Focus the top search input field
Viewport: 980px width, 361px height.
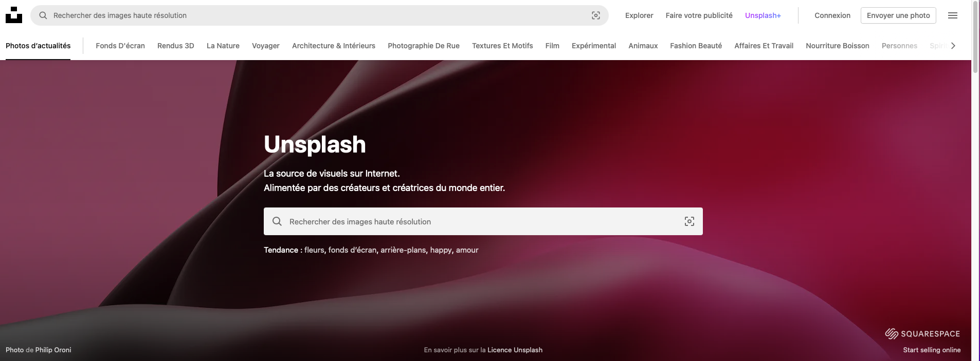[319, 15]
